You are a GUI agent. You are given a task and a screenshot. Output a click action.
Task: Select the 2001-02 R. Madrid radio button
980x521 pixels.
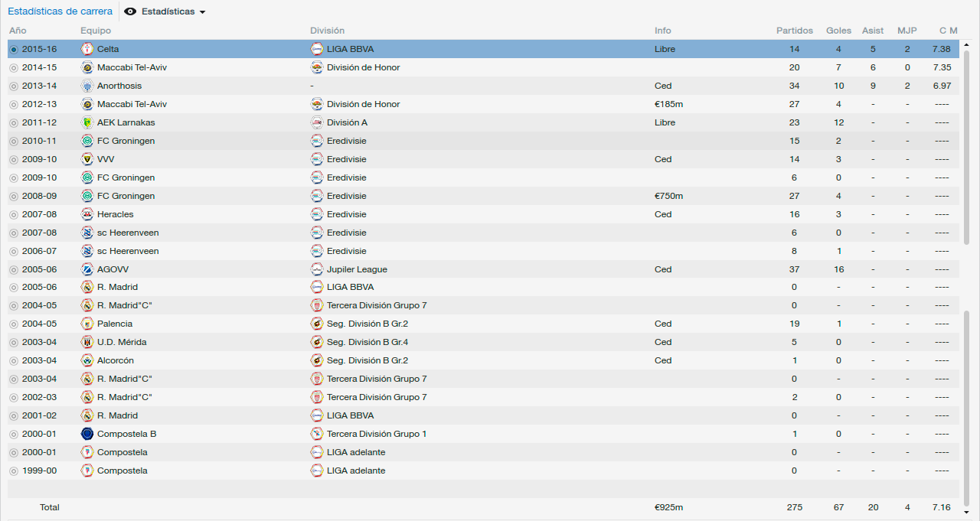click(x=14, y=415)
